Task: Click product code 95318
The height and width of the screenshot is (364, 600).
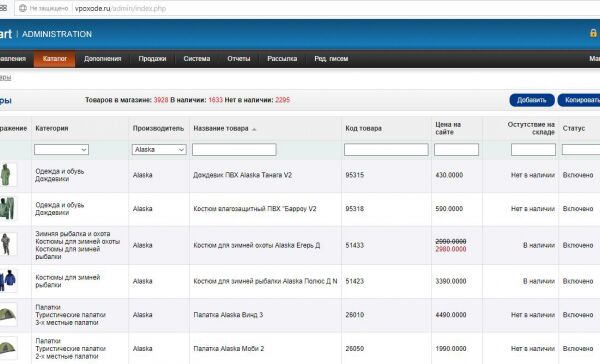Action: (x=355, y=209)
